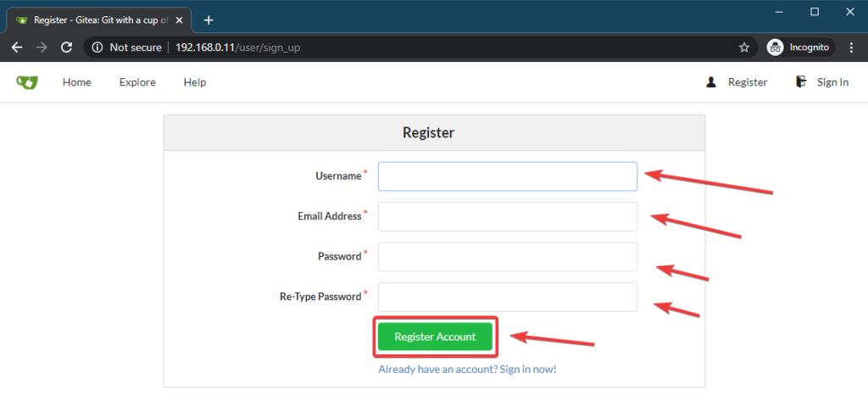Focus the Username input field
The image size is (868, 407).
pyautogui.click(x=507, y=176)
